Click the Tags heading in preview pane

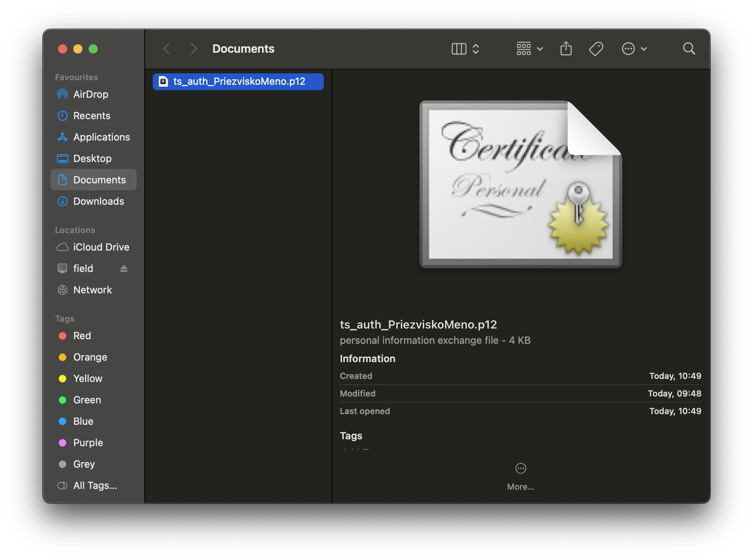pos(351,436)
